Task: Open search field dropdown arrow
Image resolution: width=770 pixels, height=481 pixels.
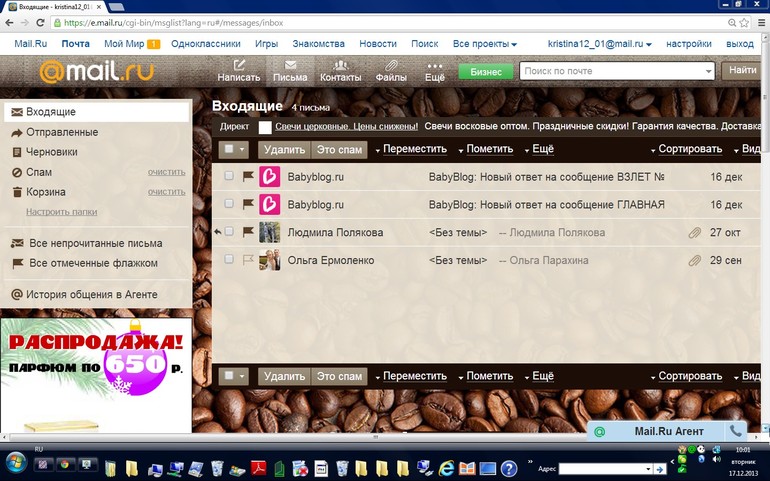Action: [x=708, y=71]
